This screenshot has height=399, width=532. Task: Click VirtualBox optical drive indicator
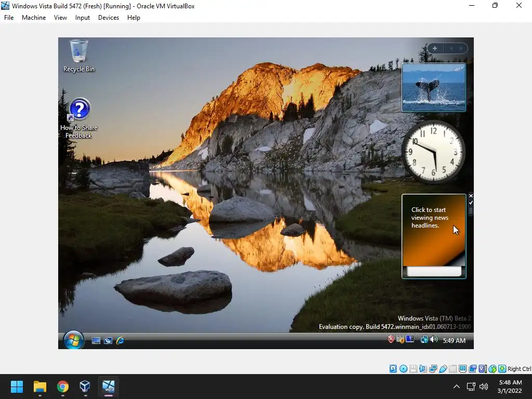pos(403,369)
